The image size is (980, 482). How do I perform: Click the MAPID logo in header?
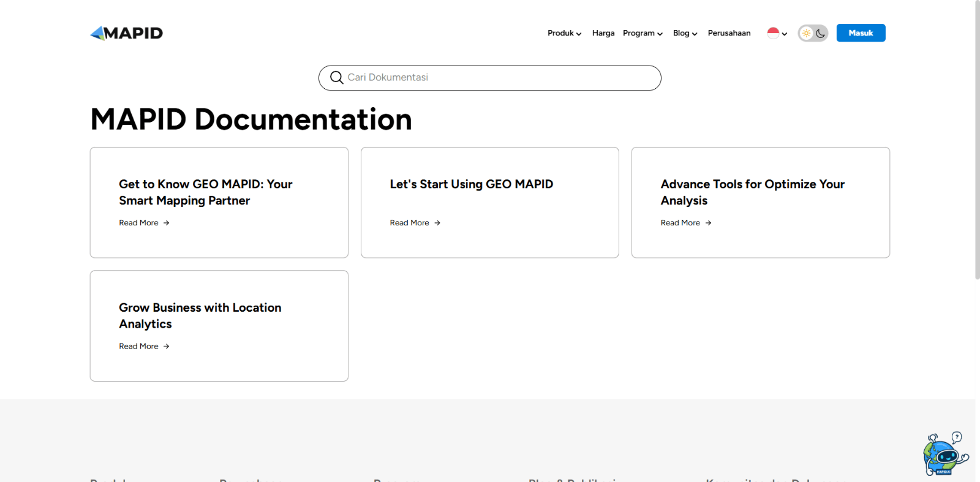click(127, 33)
